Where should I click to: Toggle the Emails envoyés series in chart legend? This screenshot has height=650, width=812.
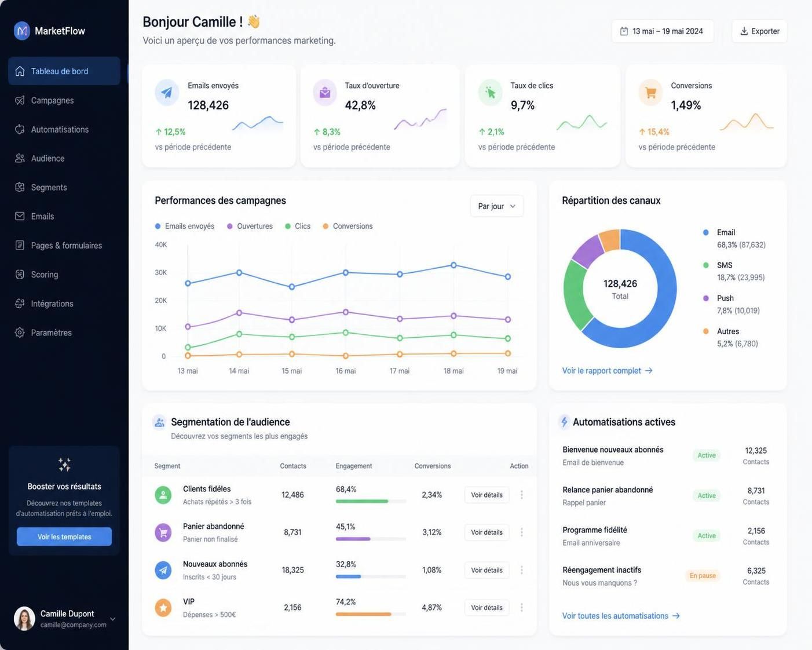(x=185, y=226)
